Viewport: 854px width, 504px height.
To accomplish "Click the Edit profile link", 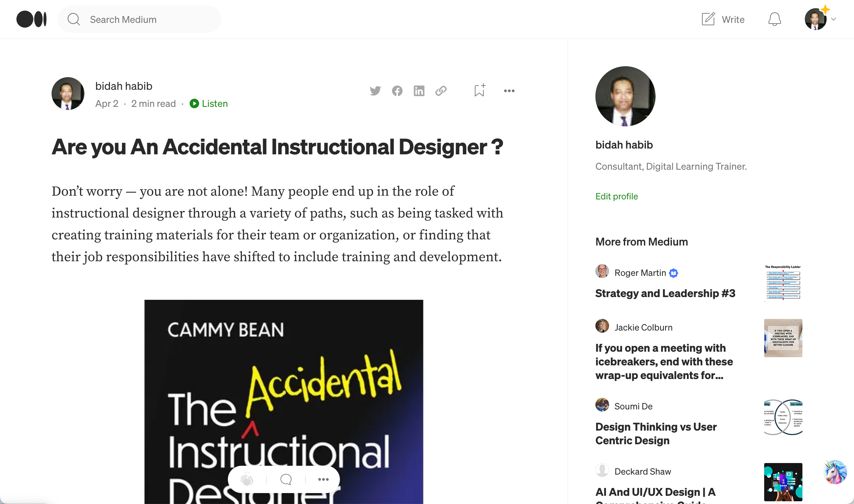I will tap(617, 196).
